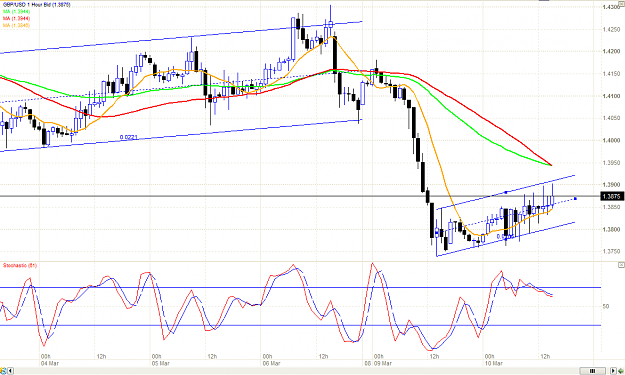Click the scroll-right arrow on the chart scrollbar
This screenshot has width=625, height=375.
click(613, 371)
